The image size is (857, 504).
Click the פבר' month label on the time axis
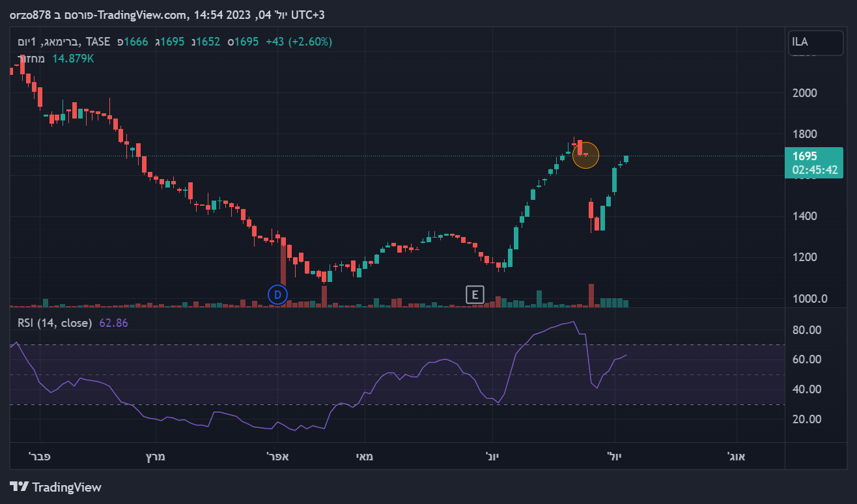click(x=40, y=456)
